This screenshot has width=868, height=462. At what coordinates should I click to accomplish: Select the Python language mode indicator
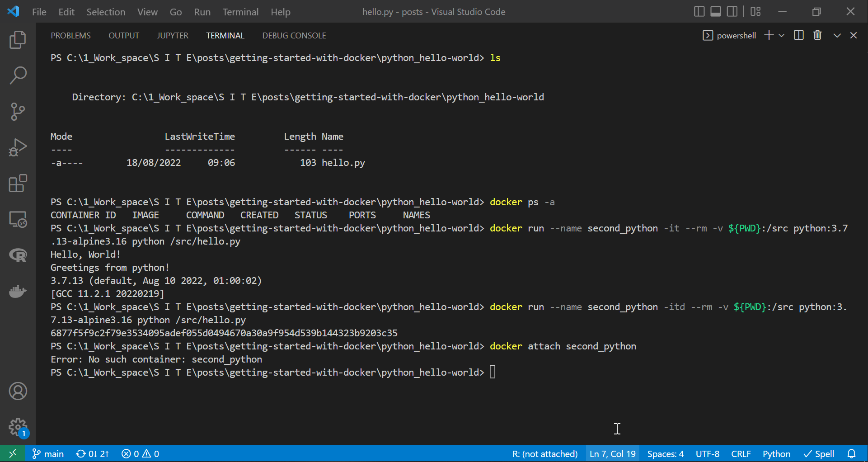point(776,453)
